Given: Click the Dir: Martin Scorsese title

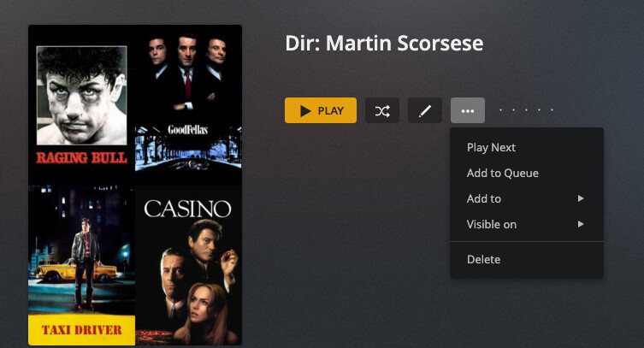Looking at the screenshot, I should pos(384,43).
